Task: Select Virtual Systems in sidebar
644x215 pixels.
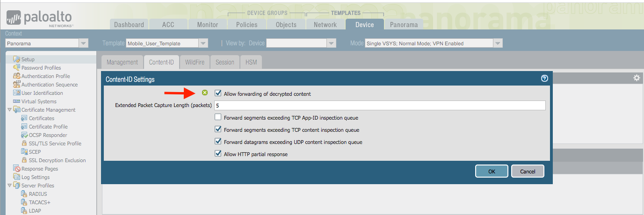Action: click(x=39, y=101)
